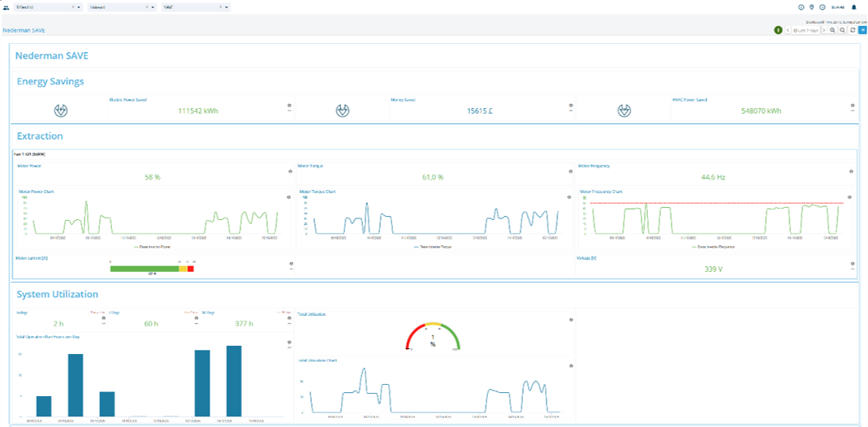Click the green pause circle icon
Viewport: 868px width, 427px height.
click(779, 30)
